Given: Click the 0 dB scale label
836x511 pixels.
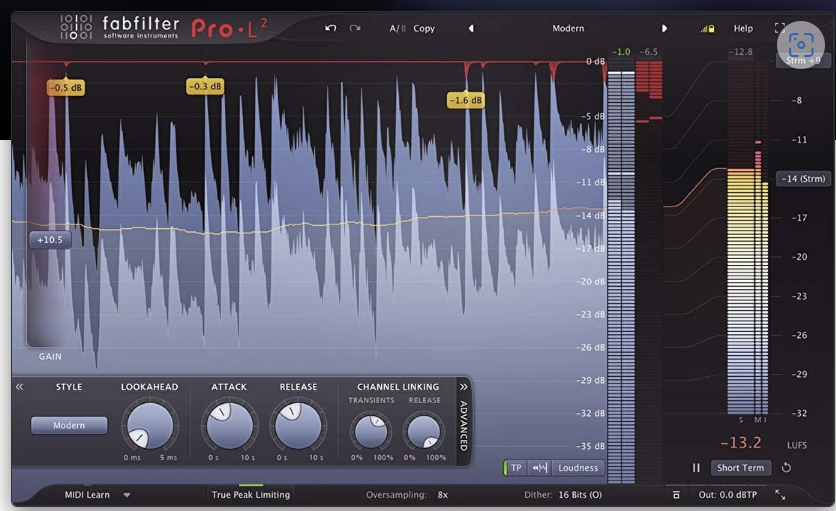Looking at the screenshot, I should [x=595, y=61].
